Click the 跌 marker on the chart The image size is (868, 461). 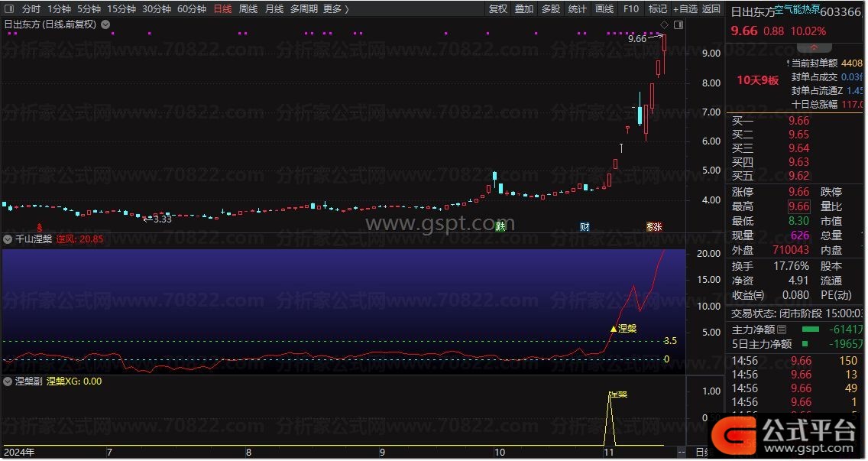(x=500, y=226)
